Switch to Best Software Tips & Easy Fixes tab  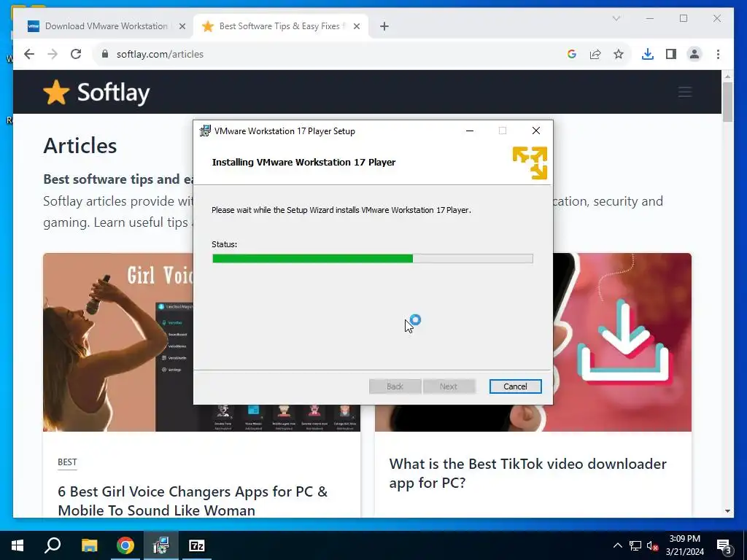pyautogui.click(x=281, y=26)
